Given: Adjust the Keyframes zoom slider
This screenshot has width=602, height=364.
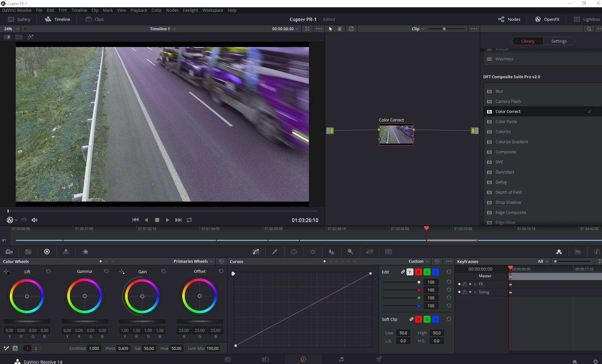Looking at the screenshot, I should tap(572, 261).
